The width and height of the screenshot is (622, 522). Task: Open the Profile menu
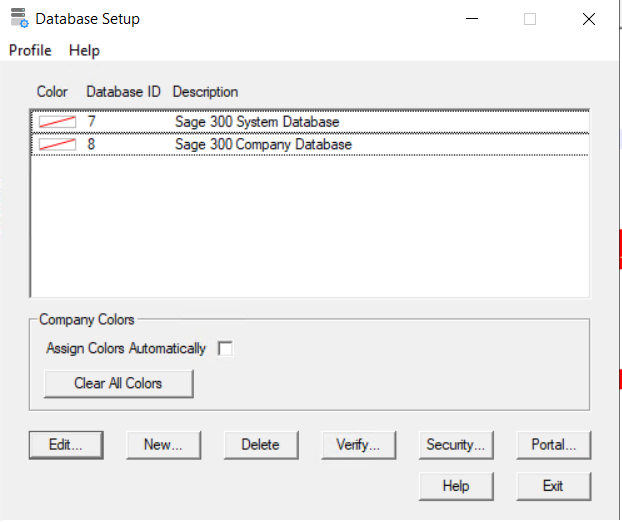tap(30, 50)
